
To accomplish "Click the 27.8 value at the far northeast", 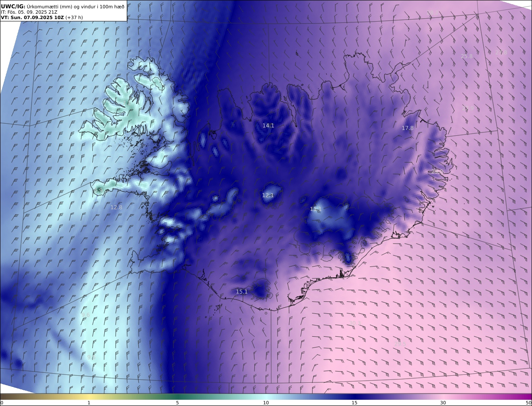I will pos(501,52).
